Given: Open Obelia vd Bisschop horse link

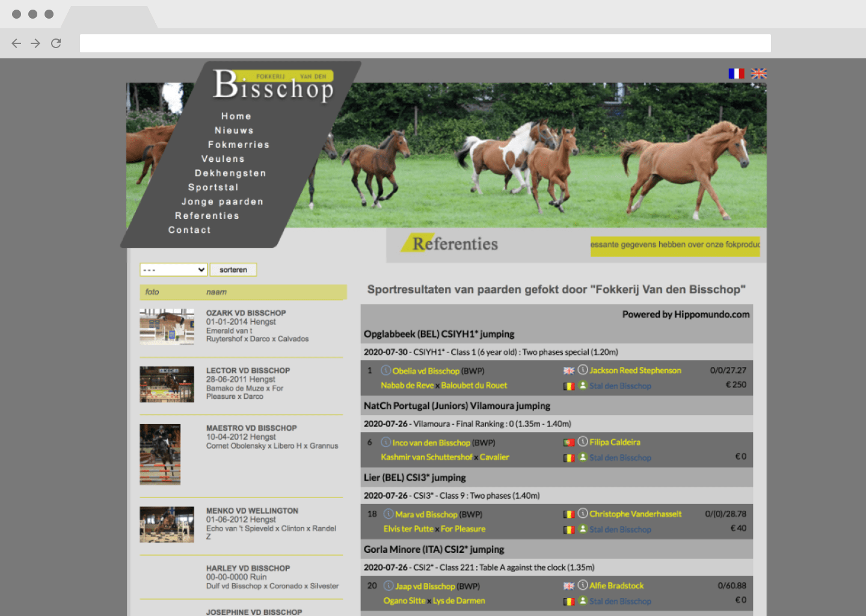Looking at the screenshot, I should [x=426, y=371].
